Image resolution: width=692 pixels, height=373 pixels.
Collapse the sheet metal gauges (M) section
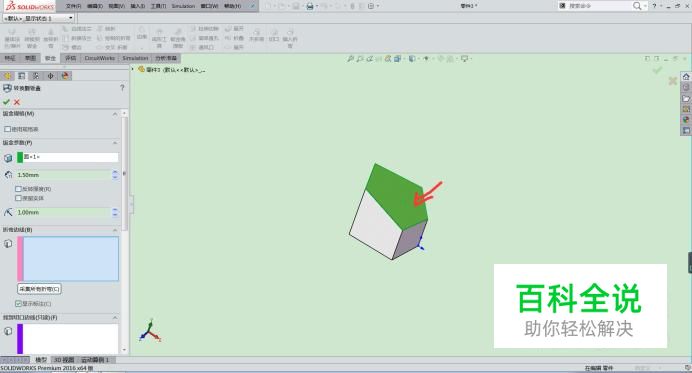pyautogui.click(x=115, y=114)
